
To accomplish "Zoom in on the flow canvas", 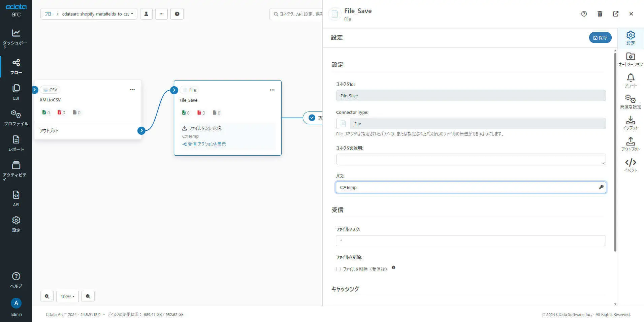I will 47,296.
